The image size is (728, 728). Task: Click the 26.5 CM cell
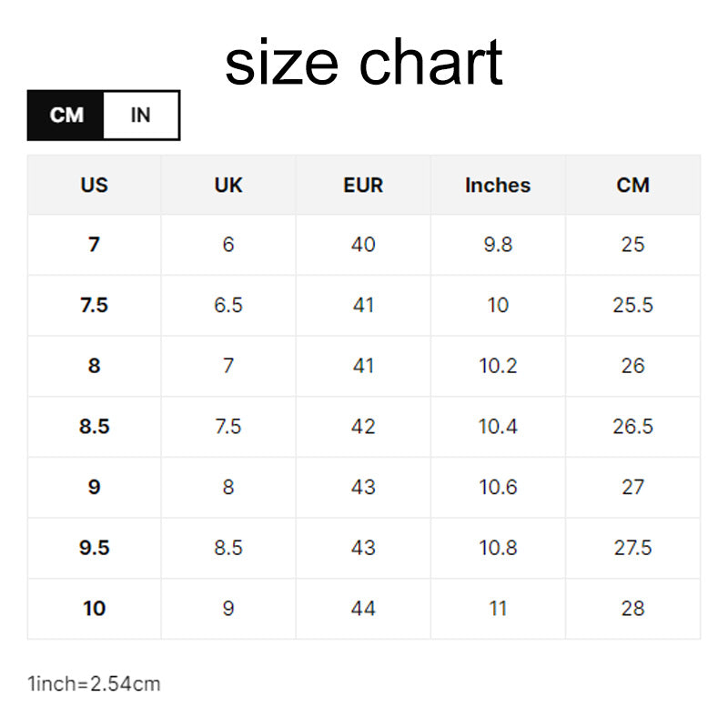point(632,427)
